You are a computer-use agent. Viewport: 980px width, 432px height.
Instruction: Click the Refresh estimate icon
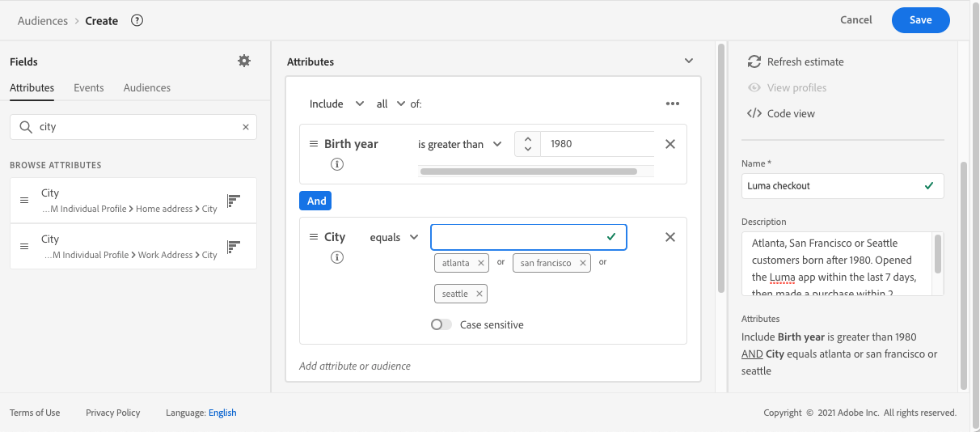754,61
